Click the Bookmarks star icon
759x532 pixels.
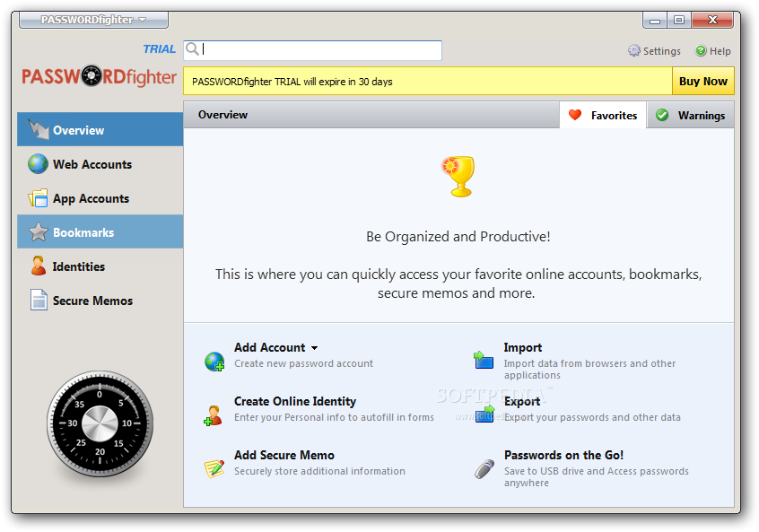(x=39, y=231)
